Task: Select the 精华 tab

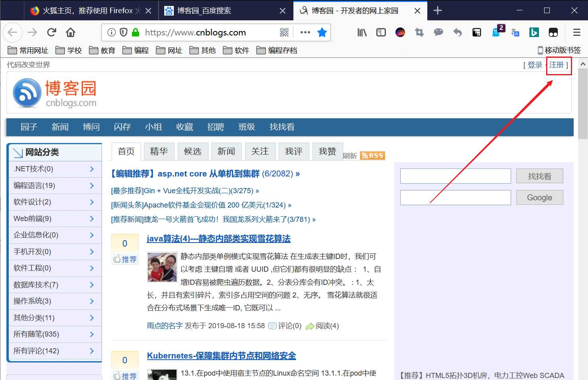Action: point(159,151)
